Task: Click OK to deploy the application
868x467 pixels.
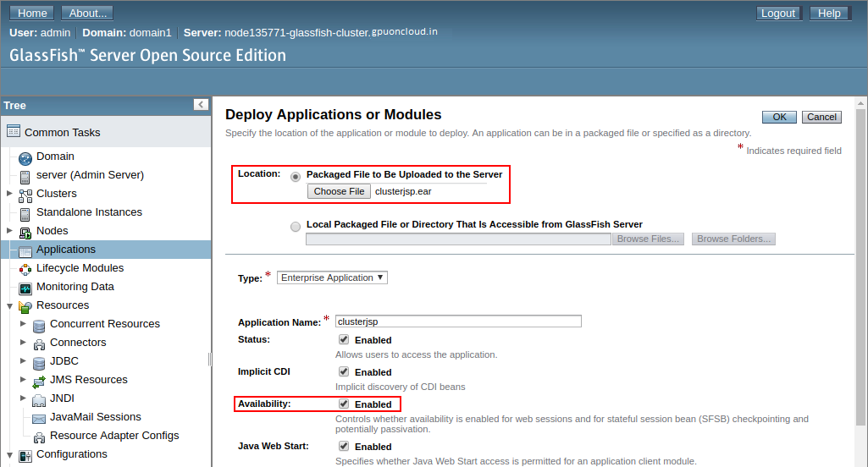Action: pos(779,118)
